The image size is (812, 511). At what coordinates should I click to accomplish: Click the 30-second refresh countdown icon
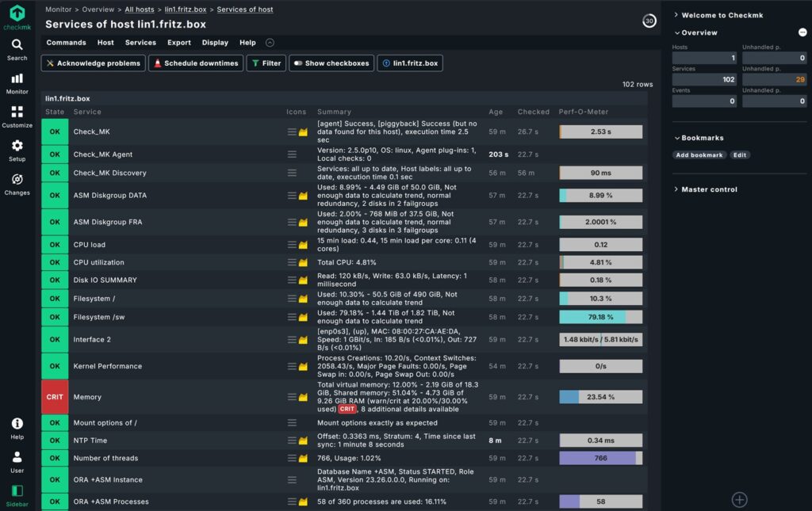pyautogui.click(x=649, y=21)
